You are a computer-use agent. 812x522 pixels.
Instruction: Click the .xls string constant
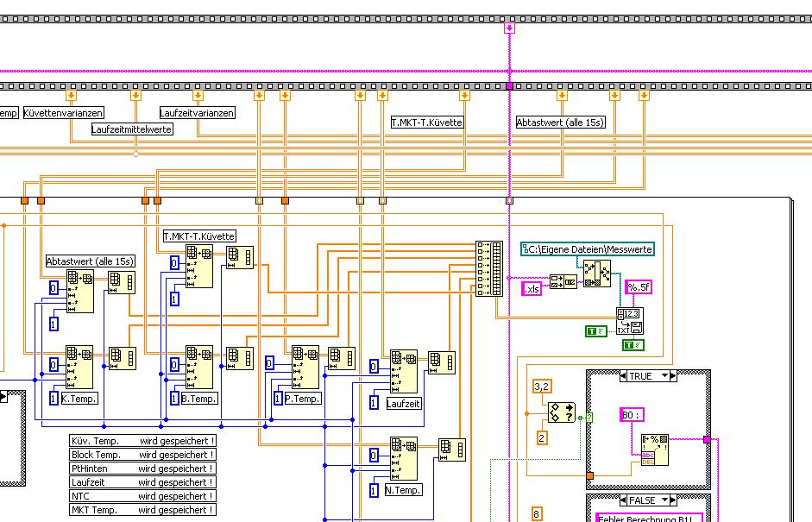pyautogui.click(x=532, y=289)
